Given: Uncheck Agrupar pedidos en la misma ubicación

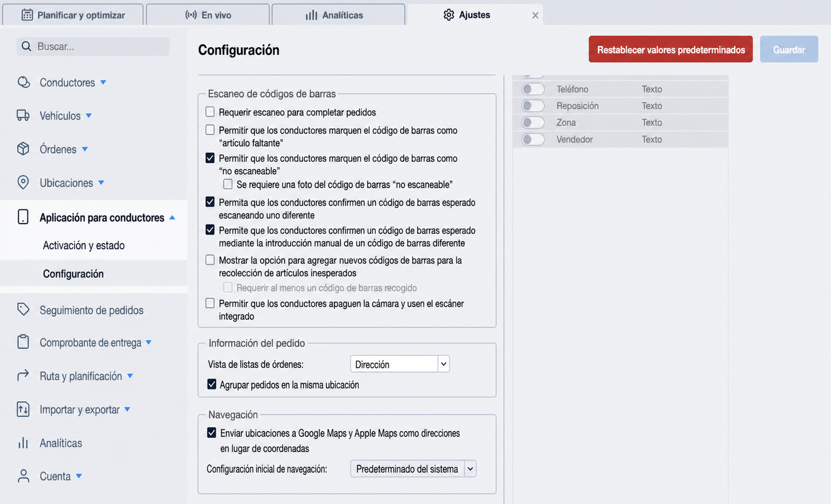Looking at the screenshot, I should tap(212, 384).
